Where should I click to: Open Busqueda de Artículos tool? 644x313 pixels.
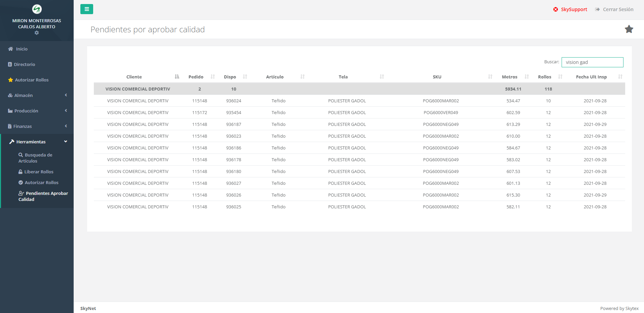coord(35,158)
